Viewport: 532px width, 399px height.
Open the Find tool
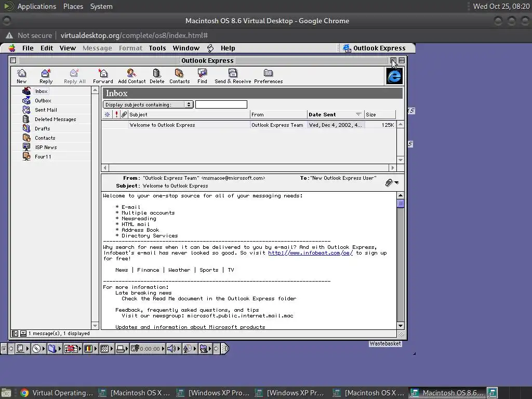202,76
